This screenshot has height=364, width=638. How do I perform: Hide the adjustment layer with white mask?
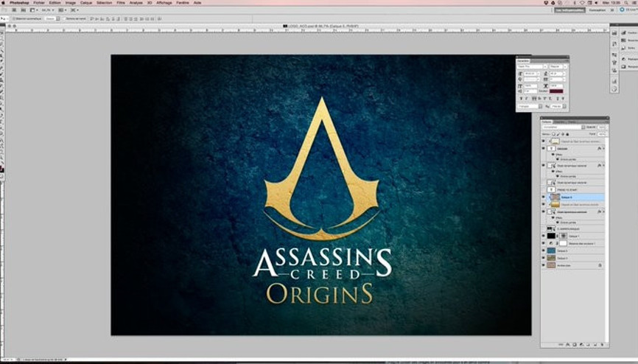(x=543, y=243)
